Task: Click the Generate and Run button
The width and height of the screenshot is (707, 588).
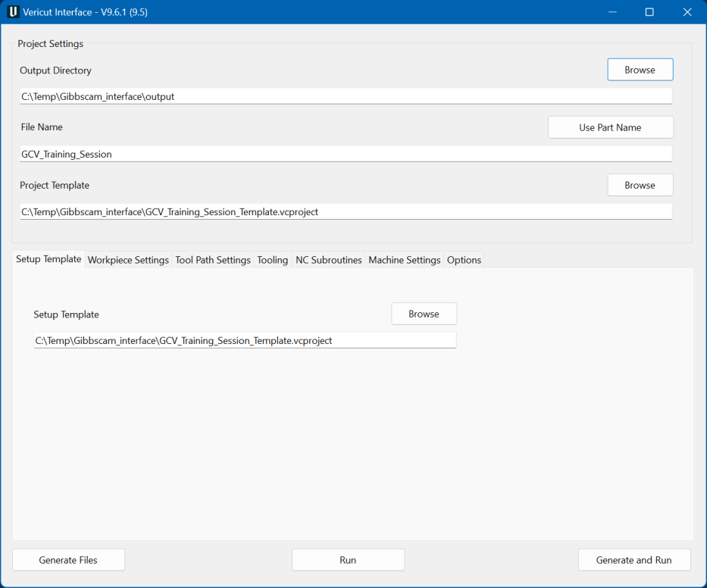Action: point(634,560)
